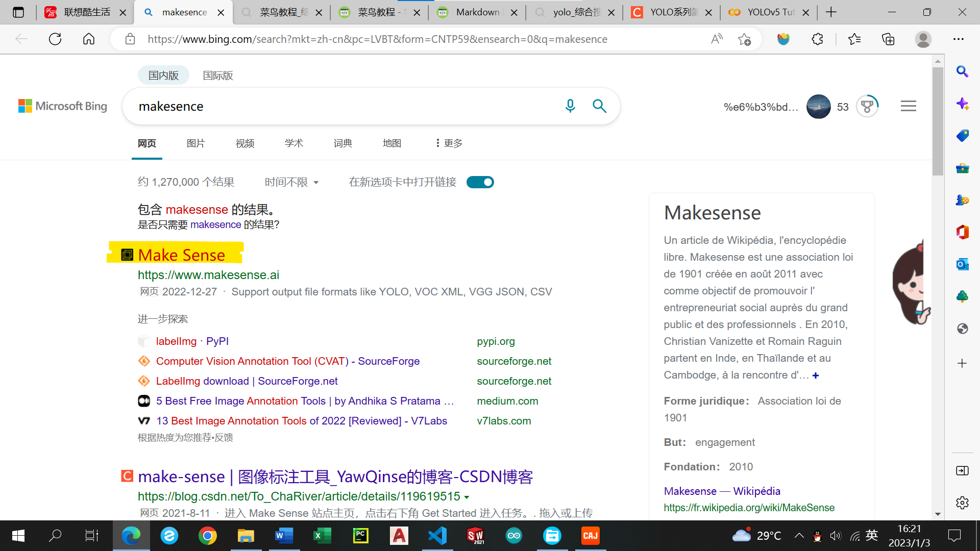Expand the 时间不限 time filter dropdown
This screenshot has height=551, width=980.
pos(291,182)
